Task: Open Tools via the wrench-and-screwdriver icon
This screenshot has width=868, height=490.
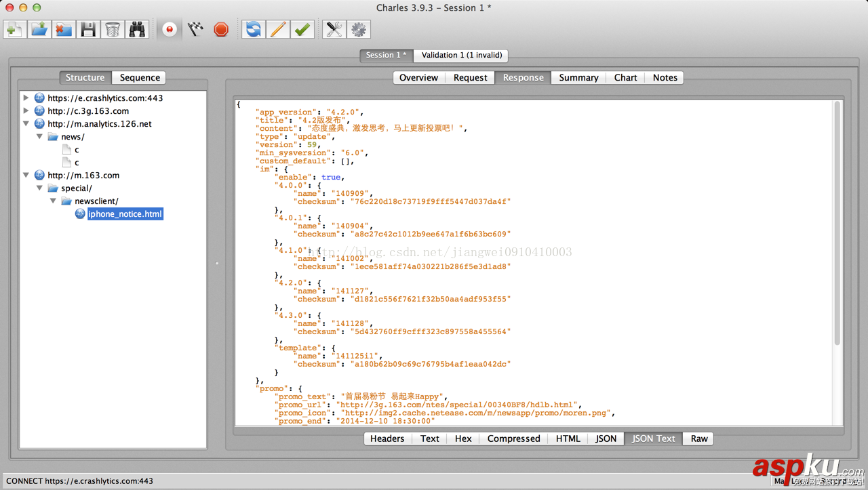Action: point(334,29)
